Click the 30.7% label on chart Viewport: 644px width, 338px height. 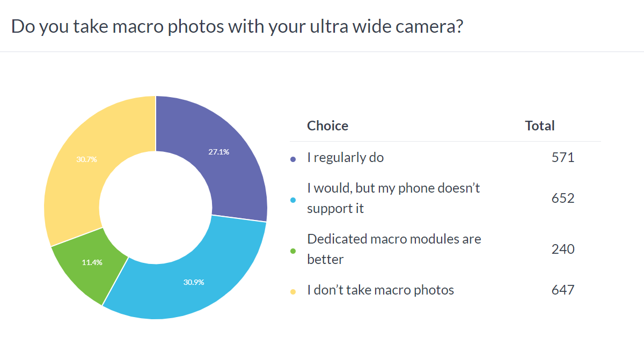(x=86, y=159)
